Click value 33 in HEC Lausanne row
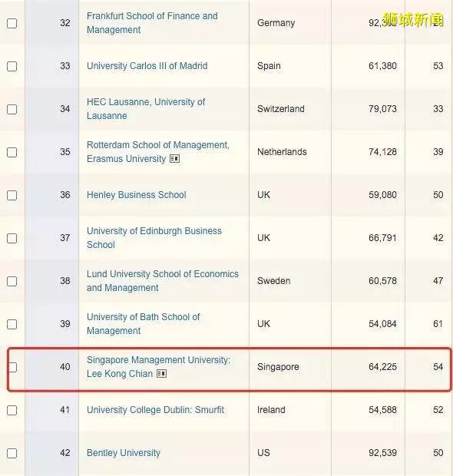Image resolution: width=453 pixels, height=476 pixels. point(438,109)
